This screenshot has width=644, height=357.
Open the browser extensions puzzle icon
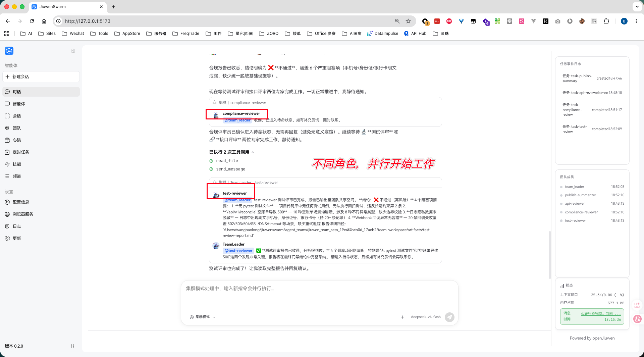(x=606, y=21)
